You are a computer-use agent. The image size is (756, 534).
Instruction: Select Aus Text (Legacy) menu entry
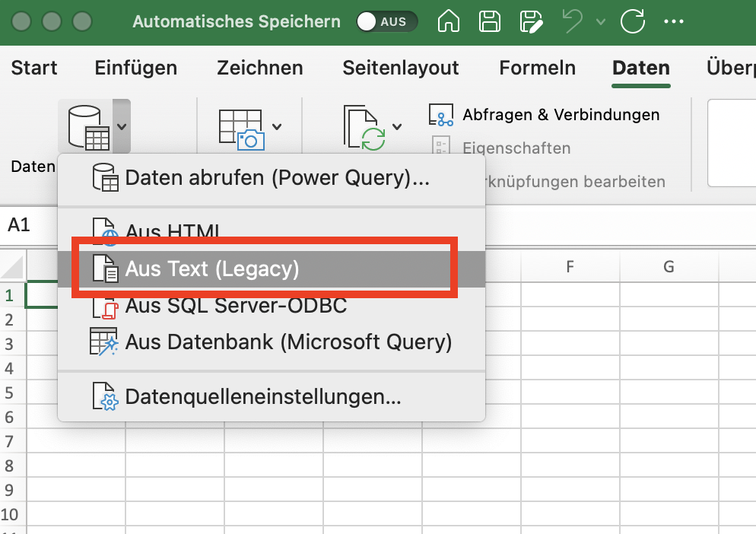click(x=212, y=269)
